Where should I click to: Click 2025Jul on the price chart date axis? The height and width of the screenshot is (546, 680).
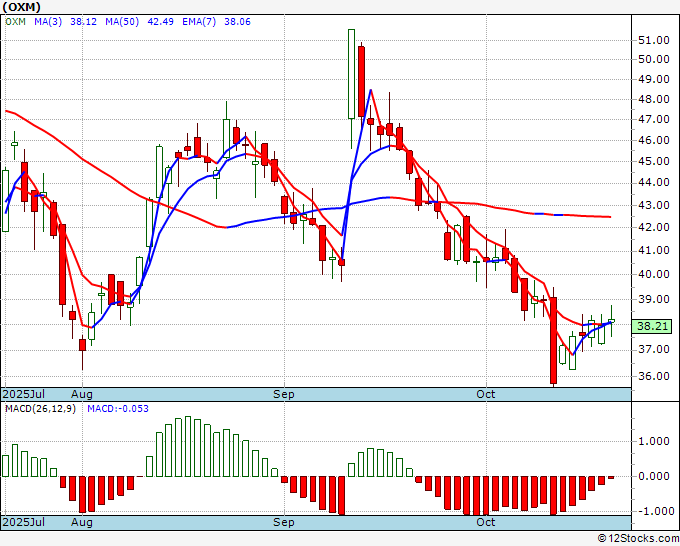(x=24, y=394)
